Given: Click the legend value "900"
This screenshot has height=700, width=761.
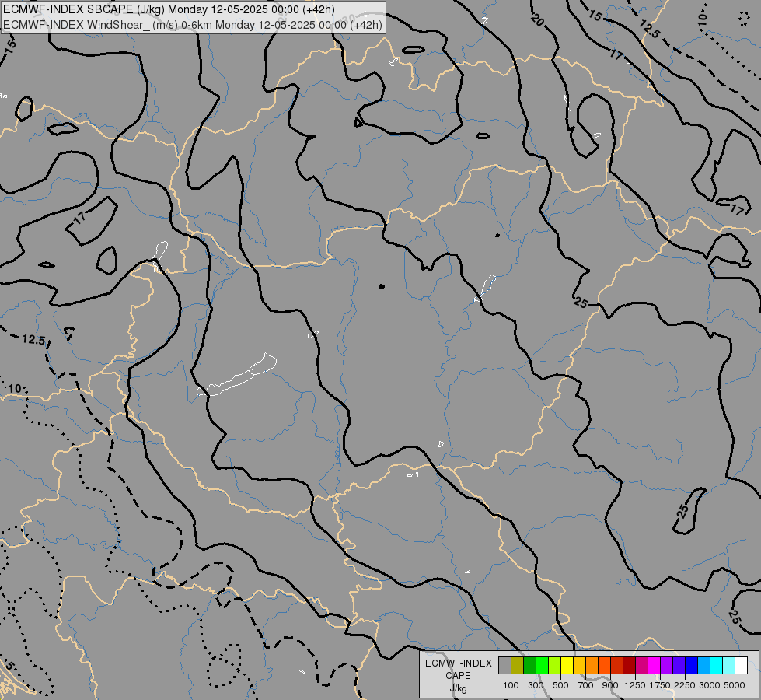Looking at the screenshot, I should click(610, 685).
